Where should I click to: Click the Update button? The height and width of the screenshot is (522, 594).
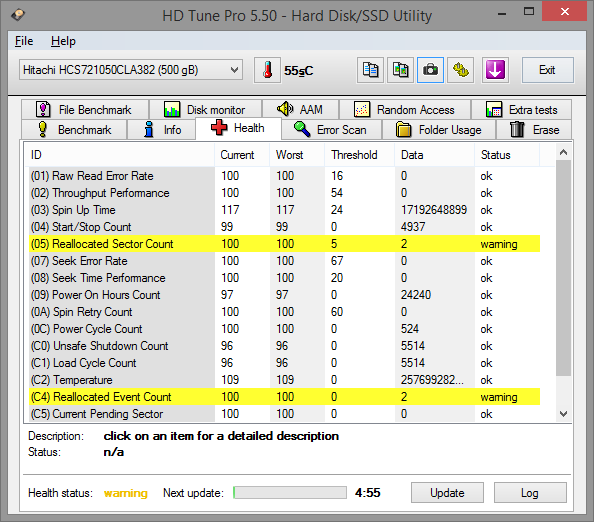pos(447,492)
